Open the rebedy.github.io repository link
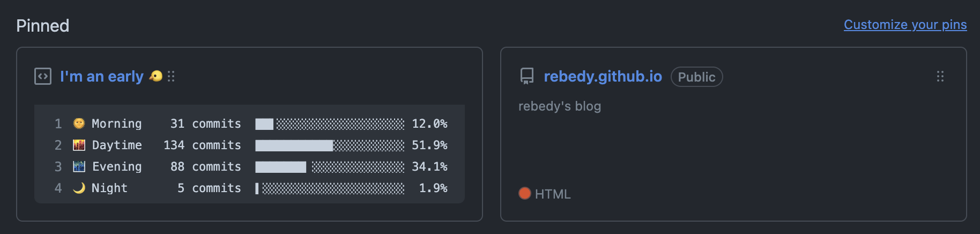980x234 pixels. click(603, 76)
